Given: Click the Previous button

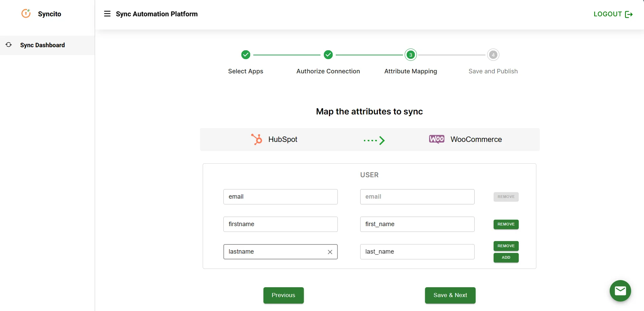Looking at the screenshot, I should [x=283, y=295].
